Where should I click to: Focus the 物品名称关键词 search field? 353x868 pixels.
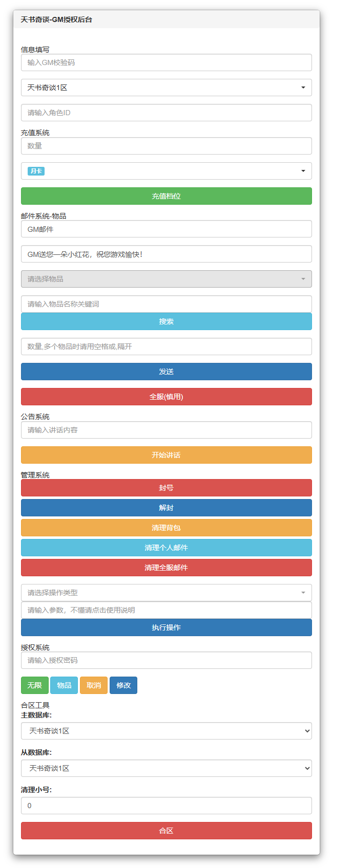tap(166, 304)
